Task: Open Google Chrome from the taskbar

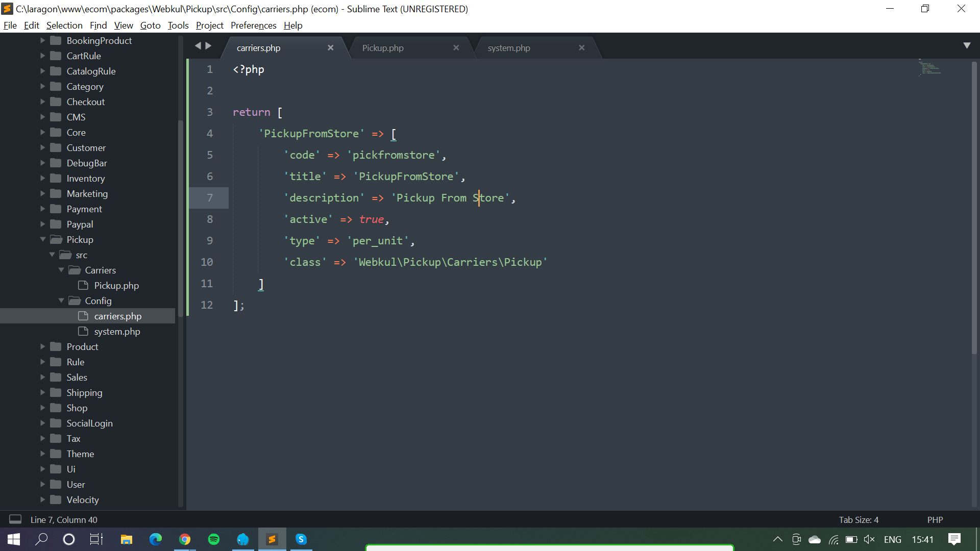Action: [185, 539]
